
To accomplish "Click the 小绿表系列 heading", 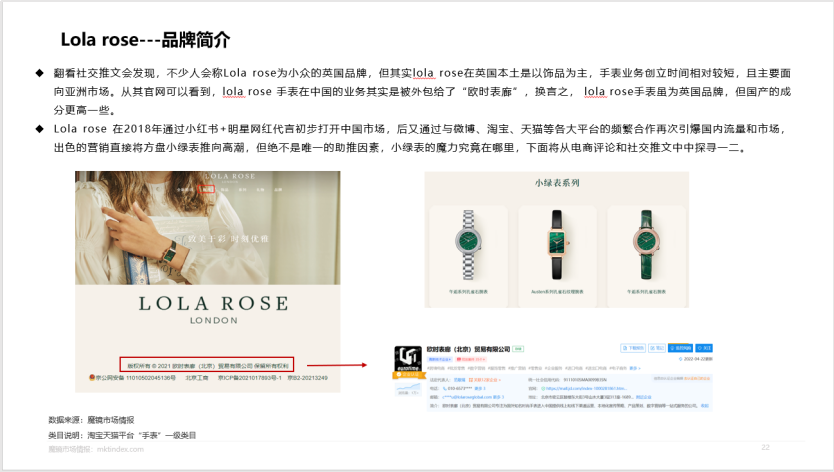I will coord(557,183).
